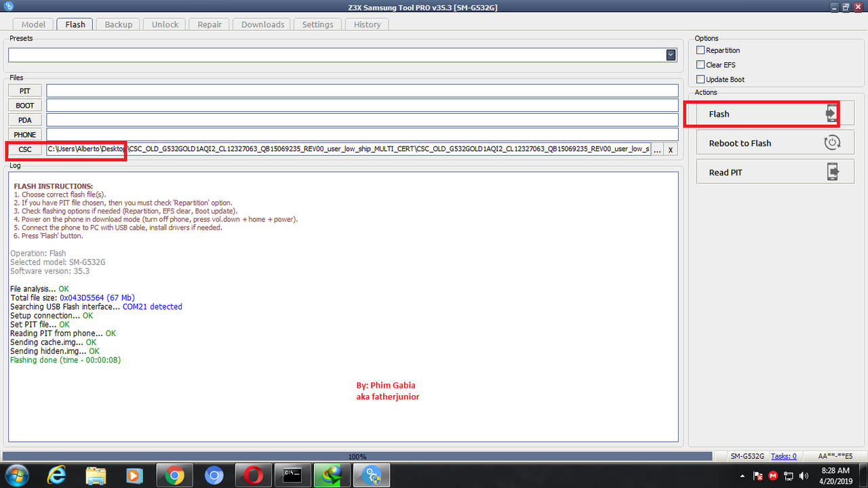The height and width of the screenshot is (488, 868).
Task: Click the phone icon on Read PIT button
Action: click(x=833, y=172)
